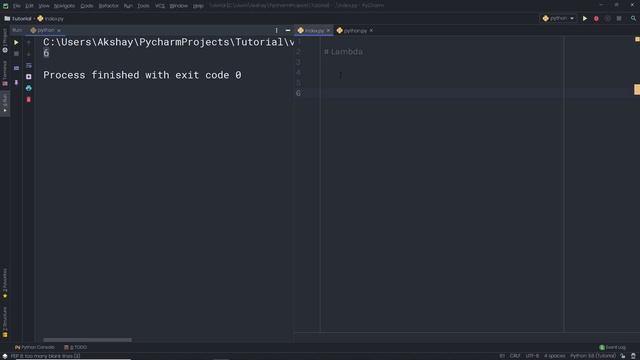Open the Help menu
Screen dimensions: 640x360
pos(198,6)
